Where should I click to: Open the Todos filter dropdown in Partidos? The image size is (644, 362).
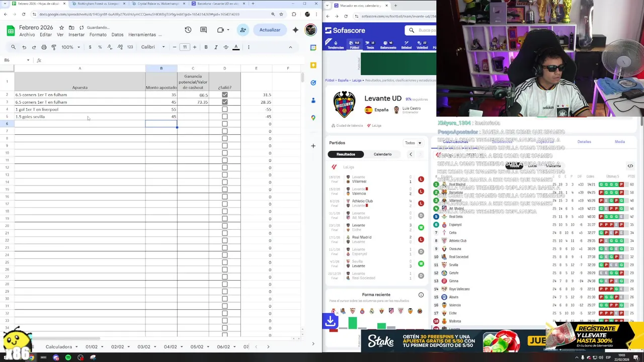413,143
